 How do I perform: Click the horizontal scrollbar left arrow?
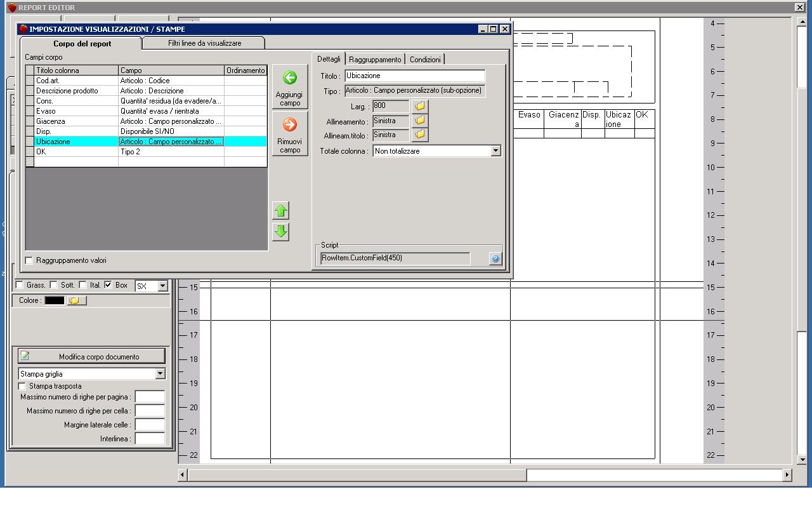coord(183,474)
